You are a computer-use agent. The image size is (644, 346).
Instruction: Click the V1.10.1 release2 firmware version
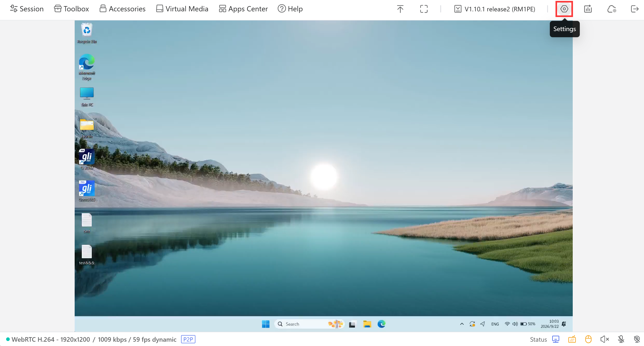click(494, 9)
